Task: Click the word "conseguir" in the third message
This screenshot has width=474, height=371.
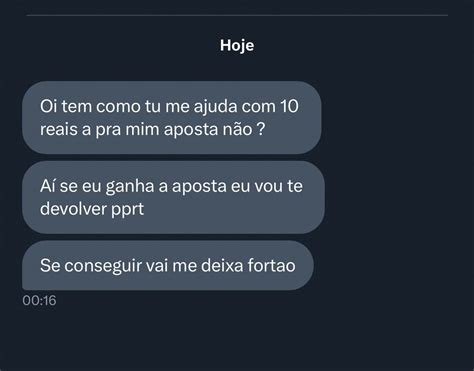Action: [x=103, y=266]
